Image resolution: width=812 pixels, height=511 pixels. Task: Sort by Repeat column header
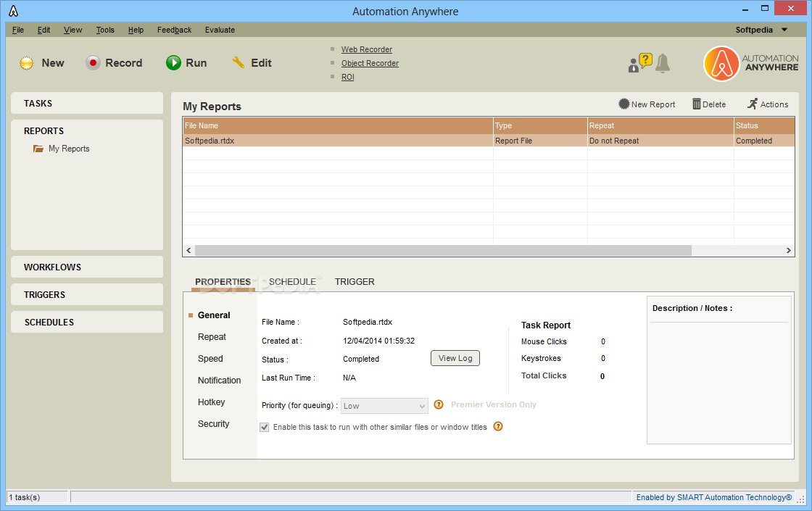point(660,126)
